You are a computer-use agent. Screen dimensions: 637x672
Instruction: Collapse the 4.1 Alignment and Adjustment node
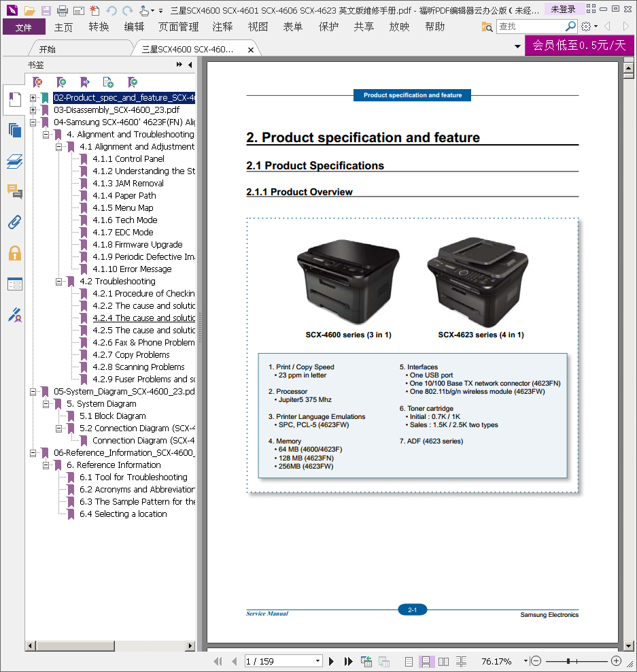pos(58,147)
